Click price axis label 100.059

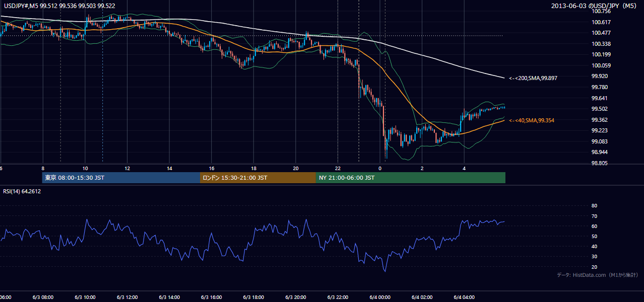(601, 65)
